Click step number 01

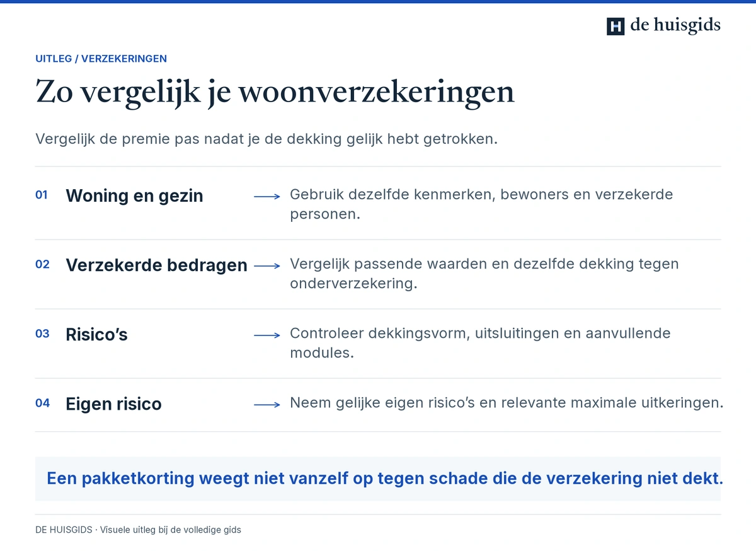coord(42,195)
